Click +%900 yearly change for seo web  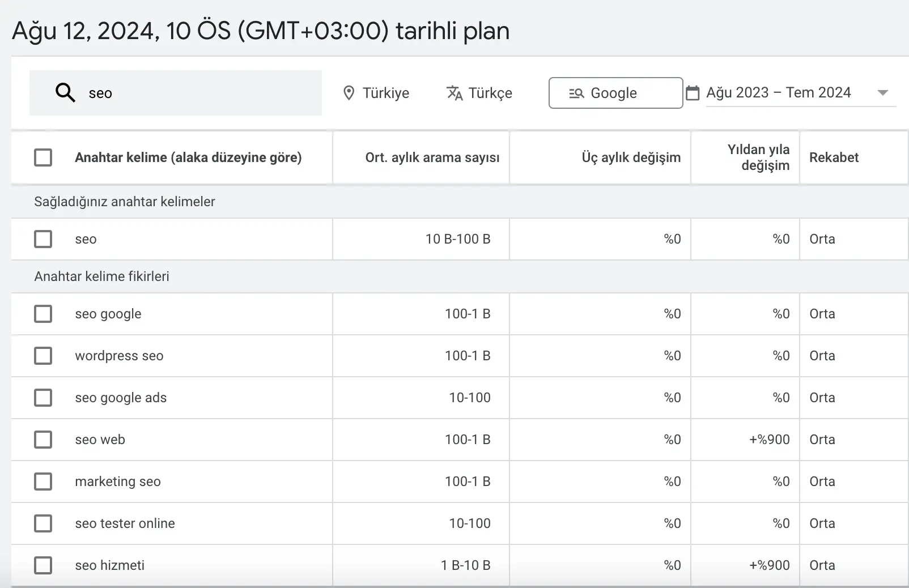pos(770,440)
